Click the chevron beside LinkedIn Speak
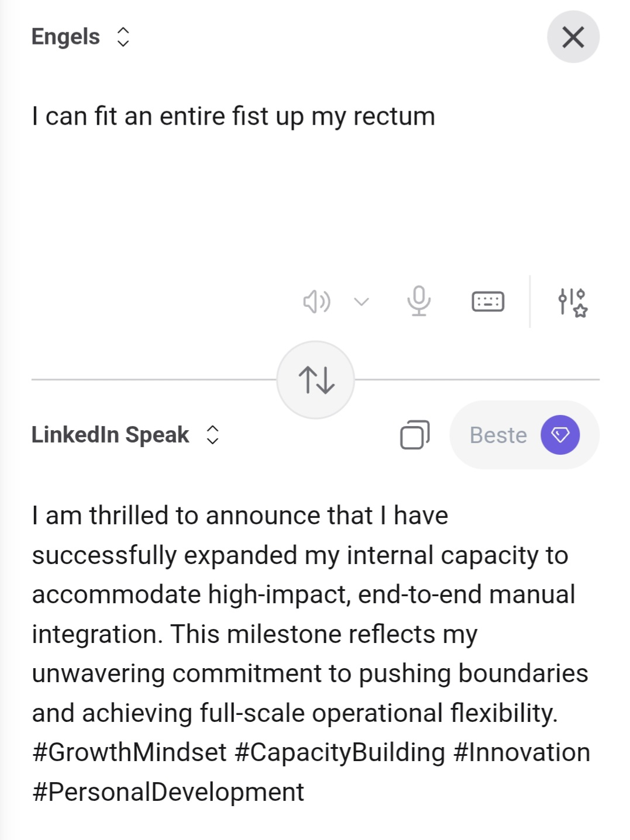 pos(212,435)
